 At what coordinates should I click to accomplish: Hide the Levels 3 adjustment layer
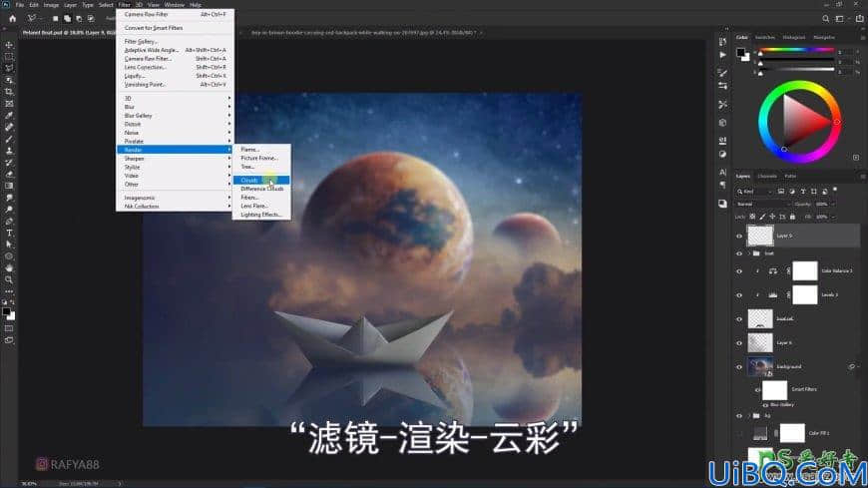click(739, 295)
